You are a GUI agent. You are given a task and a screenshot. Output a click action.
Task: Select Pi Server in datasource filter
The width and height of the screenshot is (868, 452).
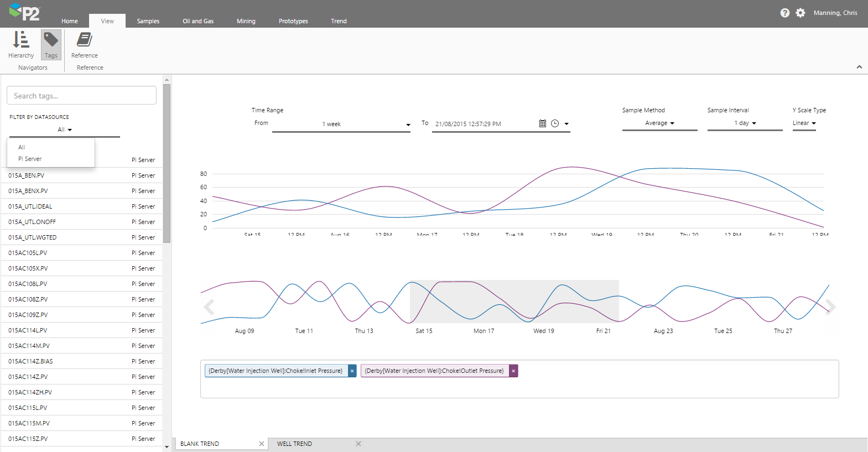[30, 159]
